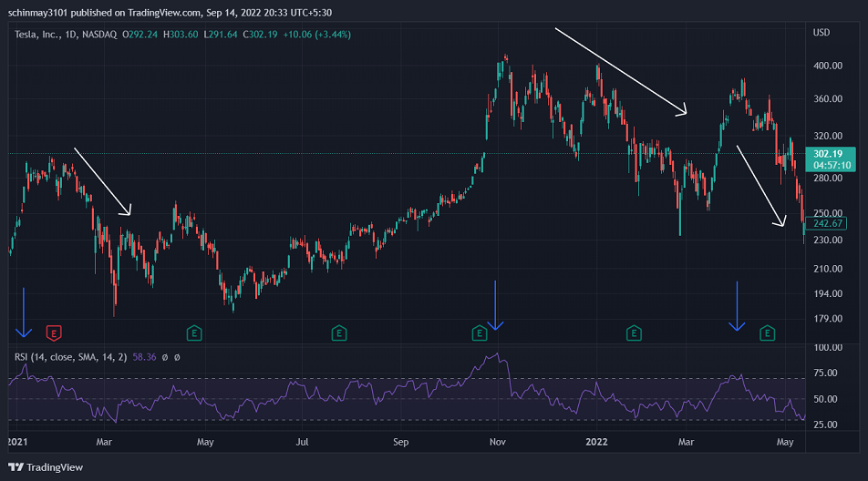Click the RSI 100.00 axis label
868x481 pixels.
pyautogui.click(x=828, y=348)
